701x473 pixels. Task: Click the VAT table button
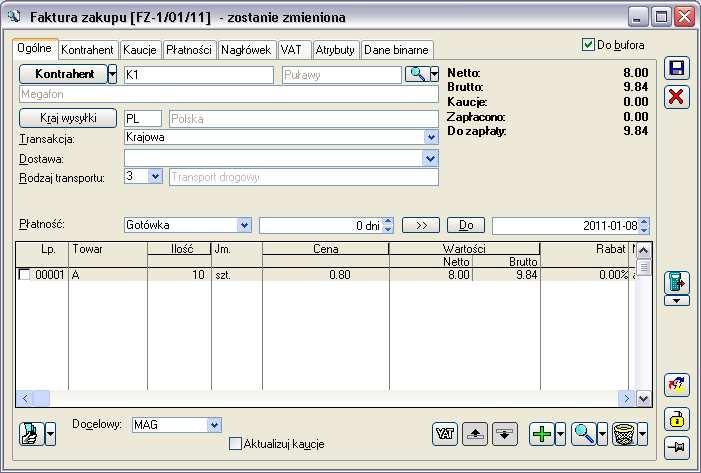[x=445, y=434]
